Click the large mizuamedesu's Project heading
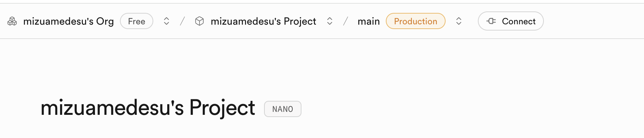 (147, 108)
